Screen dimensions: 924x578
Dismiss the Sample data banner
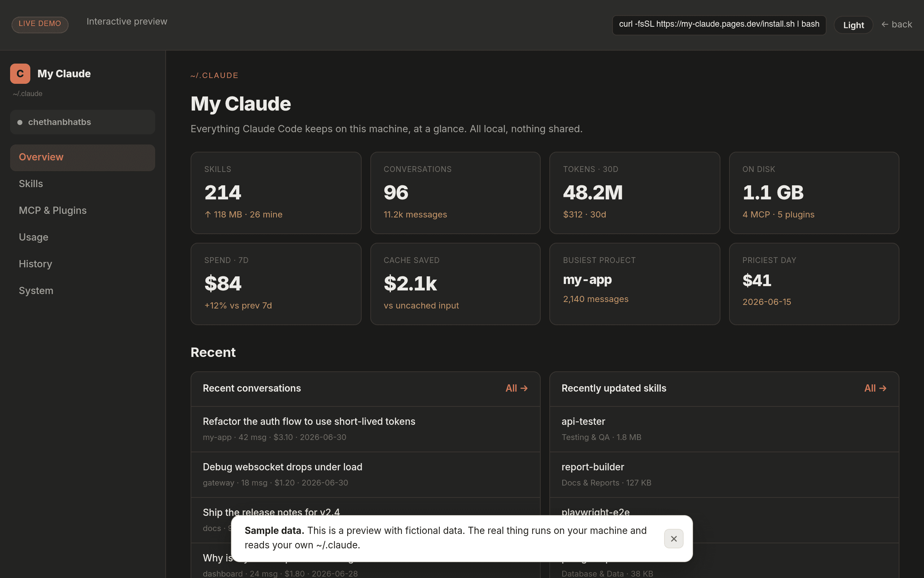point(674,539)
